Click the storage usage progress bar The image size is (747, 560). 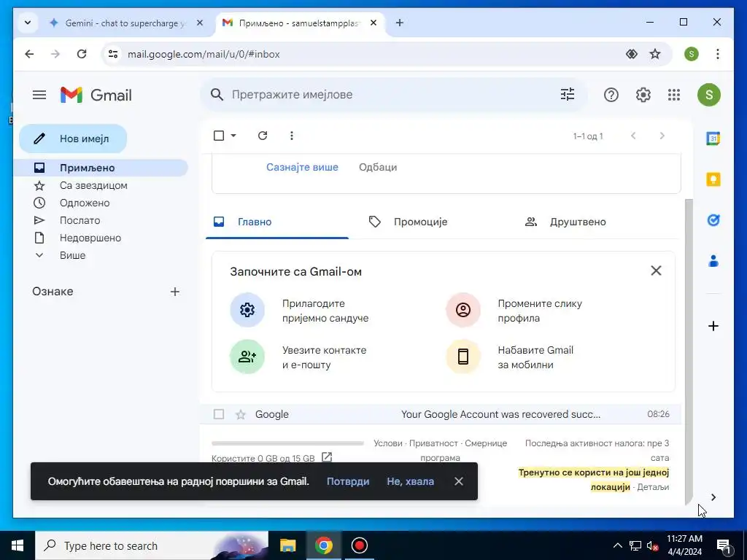tap(287, 443)
